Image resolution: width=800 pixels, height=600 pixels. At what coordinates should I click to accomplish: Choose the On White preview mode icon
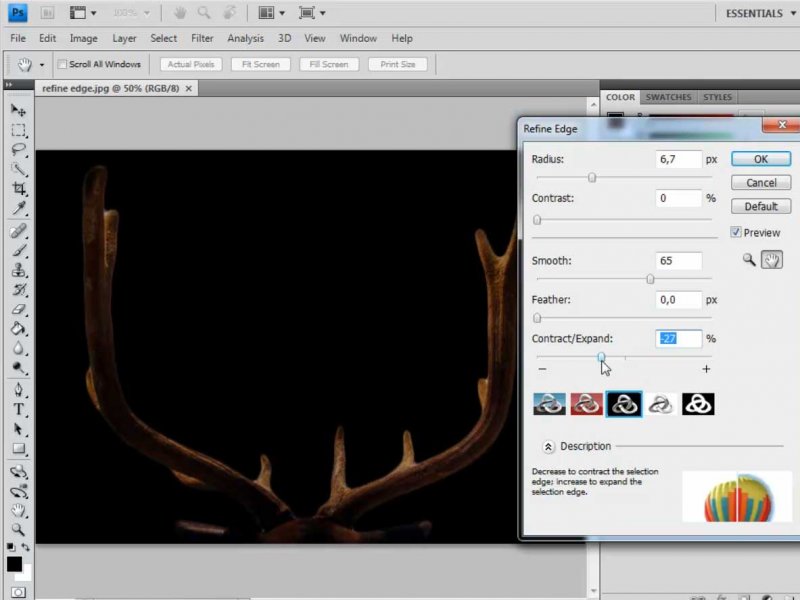(x=661, y=403)
